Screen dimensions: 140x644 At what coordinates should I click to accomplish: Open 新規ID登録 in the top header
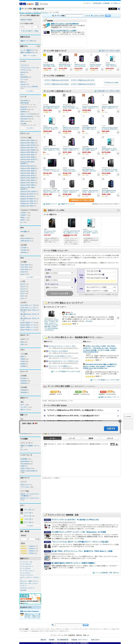click(x=97, y=3)
